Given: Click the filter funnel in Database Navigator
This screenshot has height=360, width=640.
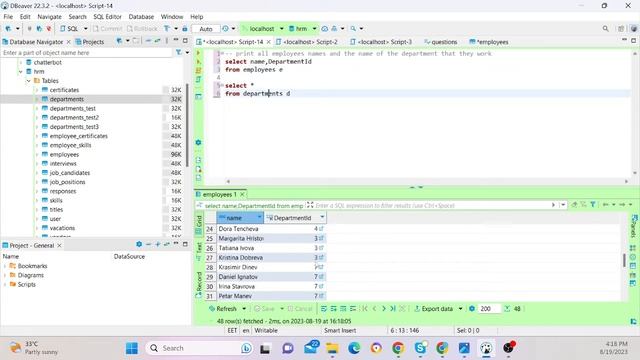Looking at the screenshot, I should click(x=179, y=53).
